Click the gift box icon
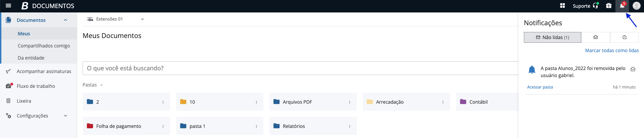Screen dimensions: 644x138 click(x=608, y=6)
